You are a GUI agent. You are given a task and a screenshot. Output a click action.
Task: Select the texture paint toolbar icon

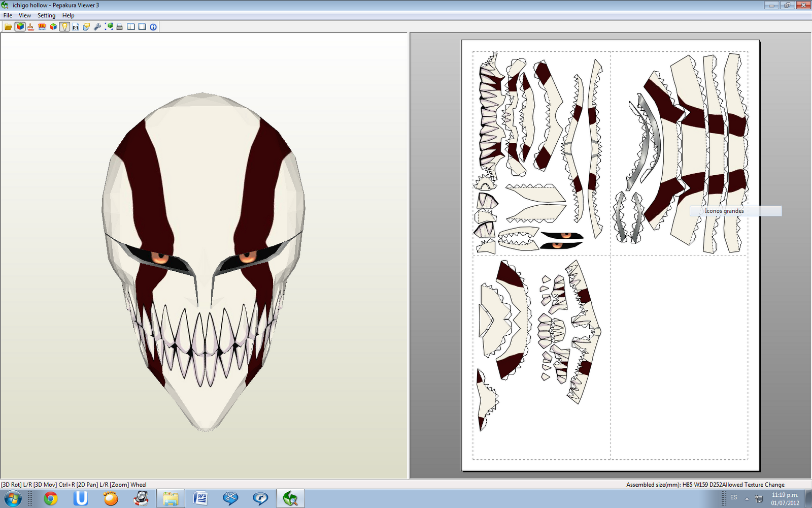tap(30, 26)
